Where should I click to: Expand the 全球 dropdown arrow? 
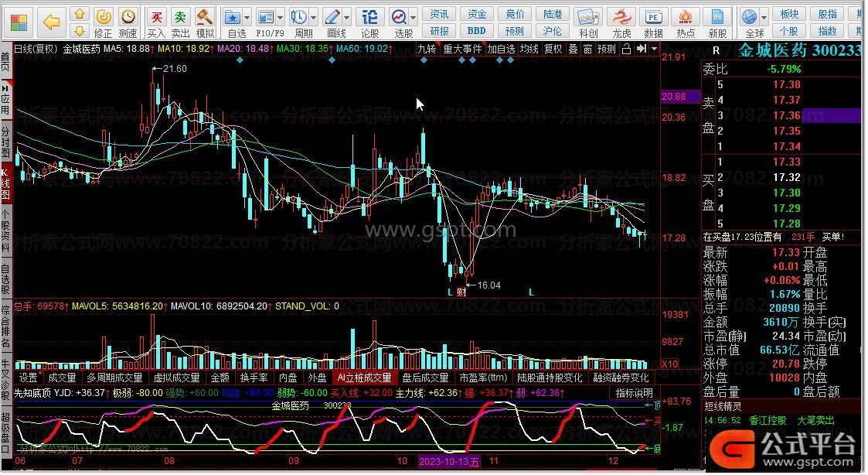(x=764, y=18)
